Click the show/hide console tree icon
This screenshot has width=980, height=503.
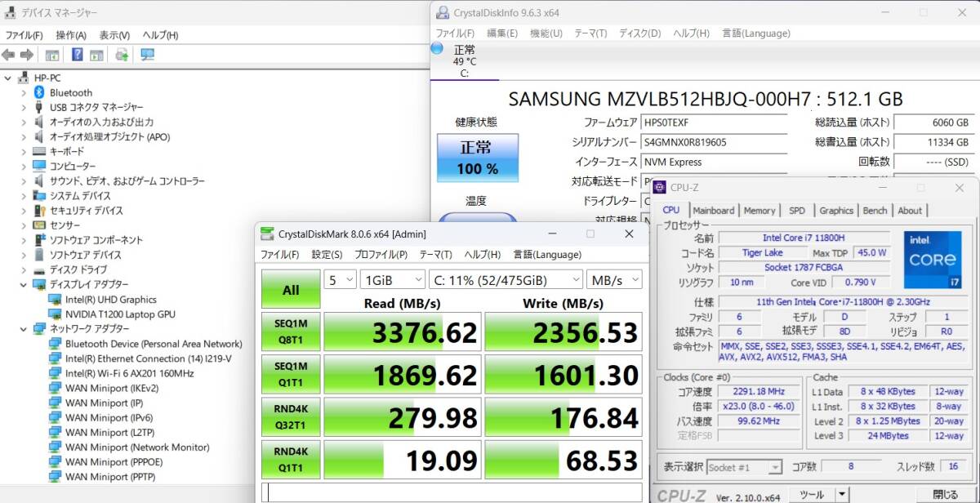(x=52, y=55)
